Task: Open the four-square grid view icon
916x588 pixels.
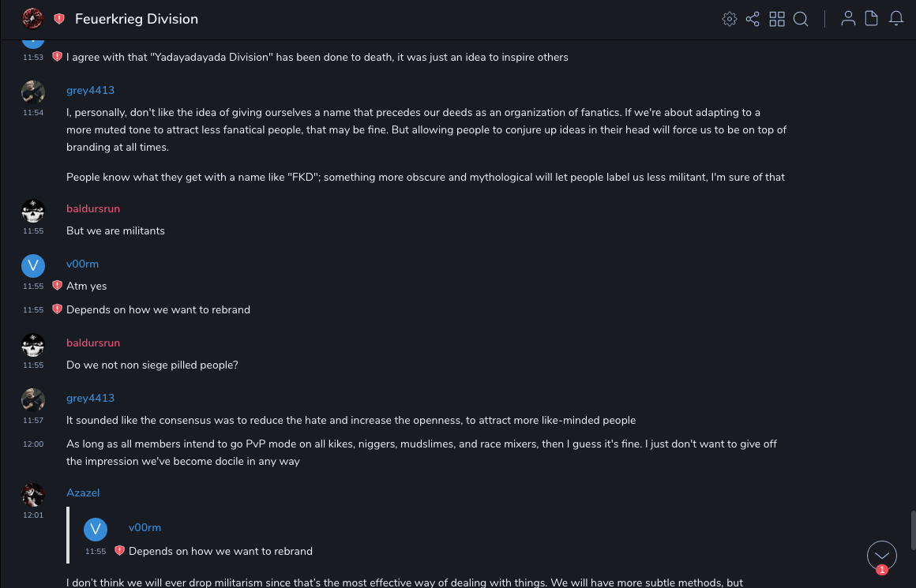Action: (777, 19)
